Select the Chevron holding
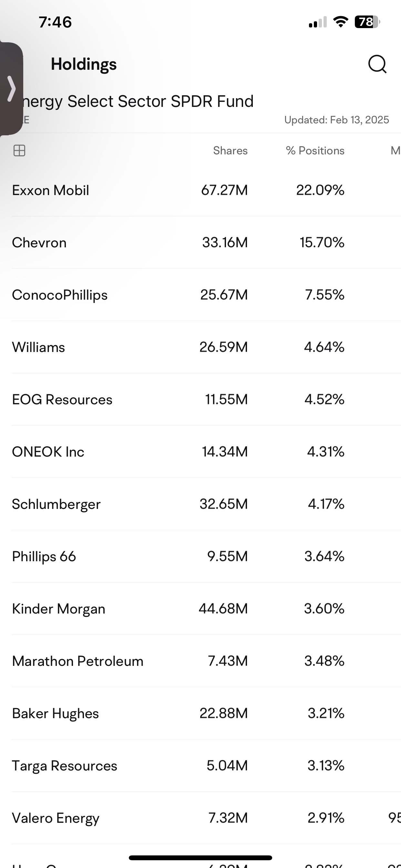401x868 pixels. pos(206,243)
